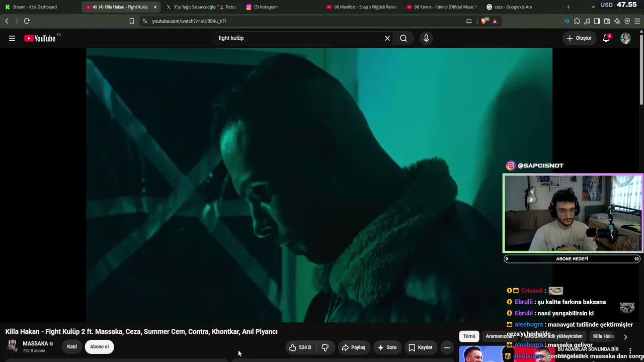This screenshot has height=362, width=644.
Task: Click the Katıl join button
Action: pos(72,347)
